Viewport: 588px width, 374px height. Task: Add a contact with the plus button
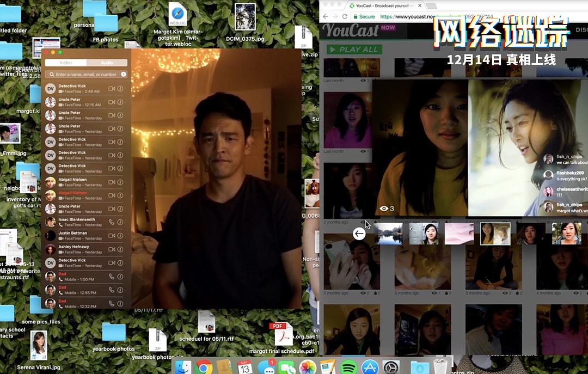[x=124, y=75]
